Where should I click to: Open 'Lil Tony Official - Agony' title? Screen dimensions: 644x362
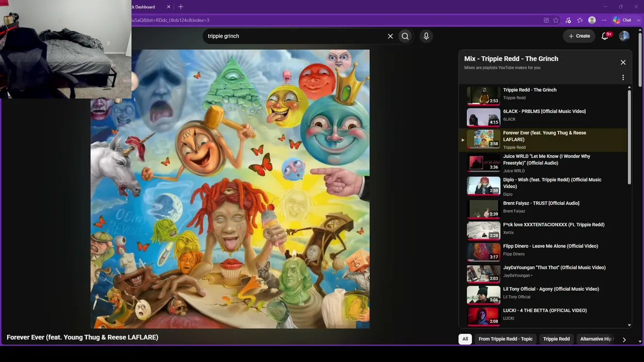click(551, 289)
